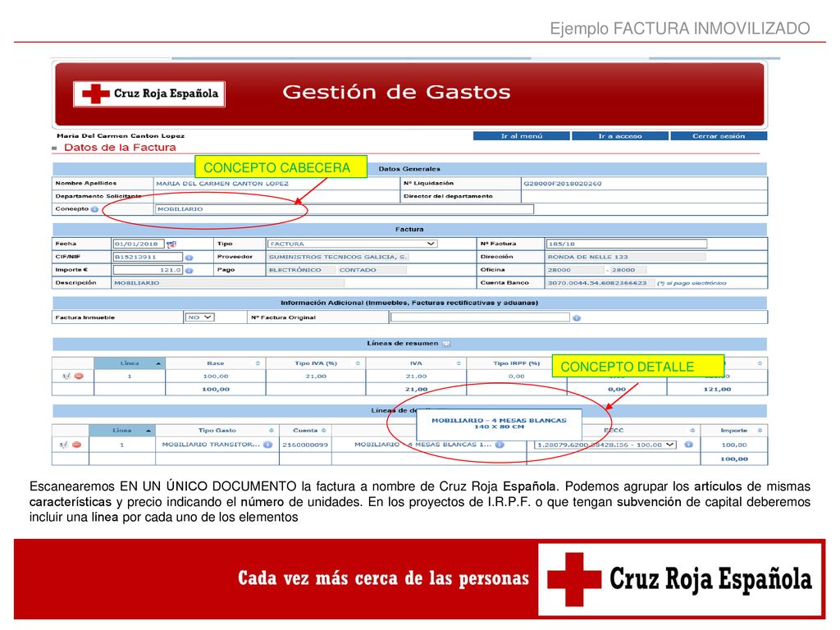840x630 pixels.
Task: Click sort arrows in Tipo Gasto header
Action: point(272,431)
